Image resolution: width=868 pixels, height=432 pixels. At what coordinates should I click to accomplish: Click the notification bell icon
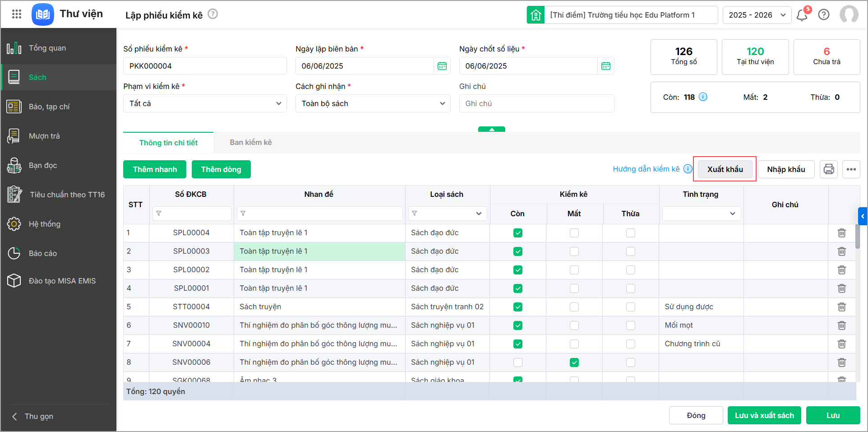[802, 15]
